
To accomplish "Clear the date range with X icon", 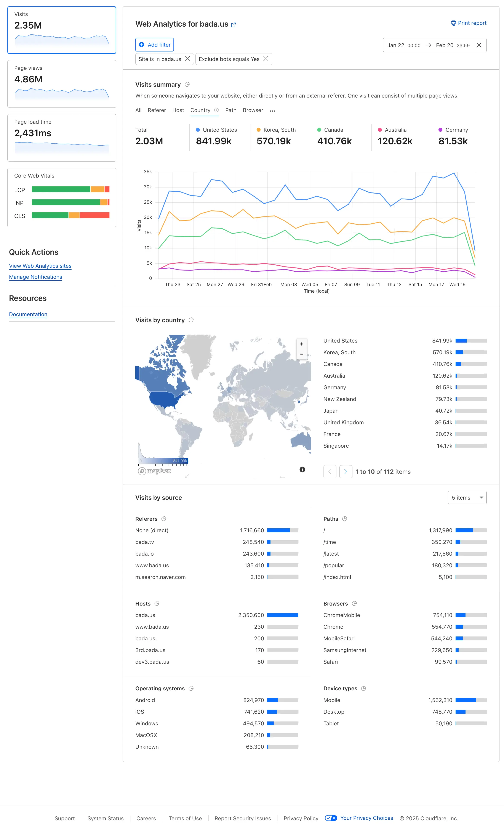I will 479,45.
